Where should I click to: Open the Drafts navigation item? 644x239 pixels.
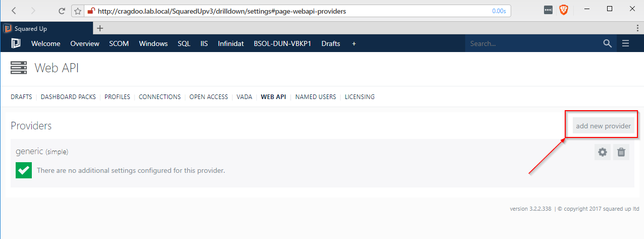click(x=331, y=43)
